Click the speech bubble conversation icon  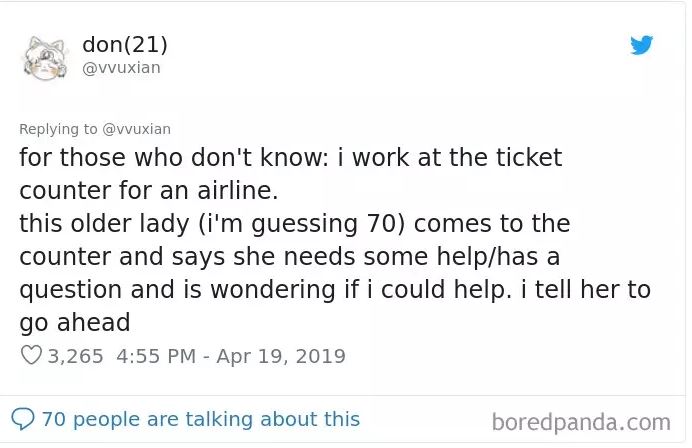click(x=23, y=419)
